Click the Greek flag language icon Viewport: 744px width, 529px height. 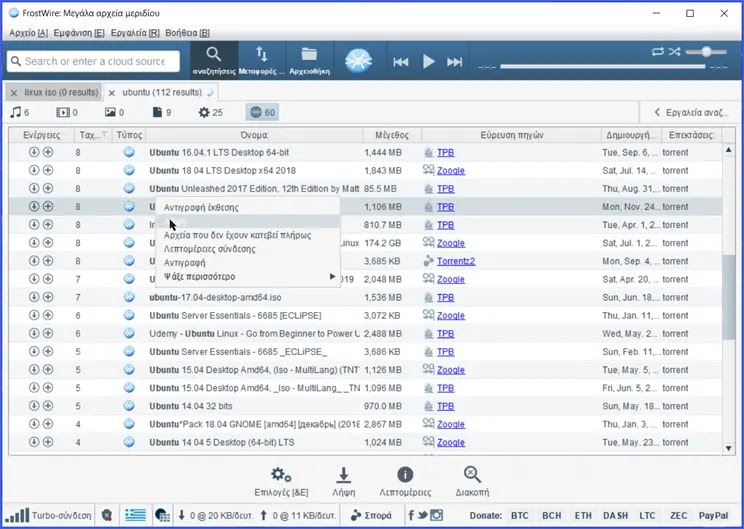click(x=136, y=515)
